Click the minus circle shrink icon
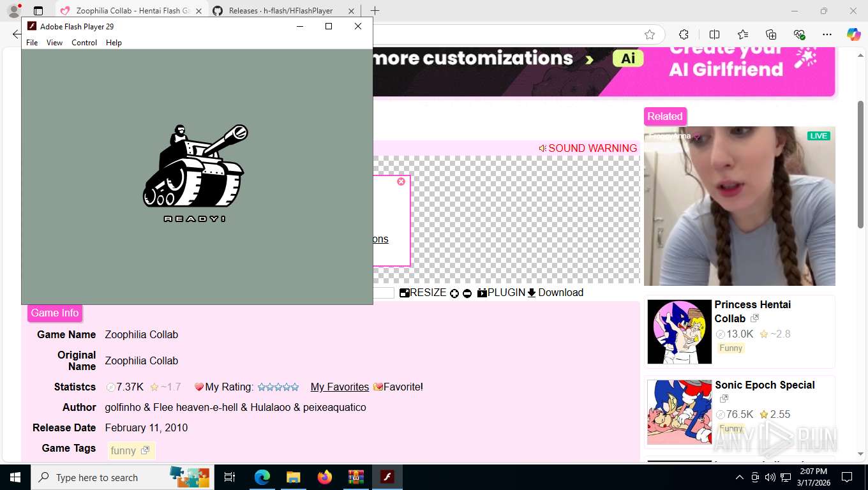This screenshot has height=490, width=868. pos(467,293)
